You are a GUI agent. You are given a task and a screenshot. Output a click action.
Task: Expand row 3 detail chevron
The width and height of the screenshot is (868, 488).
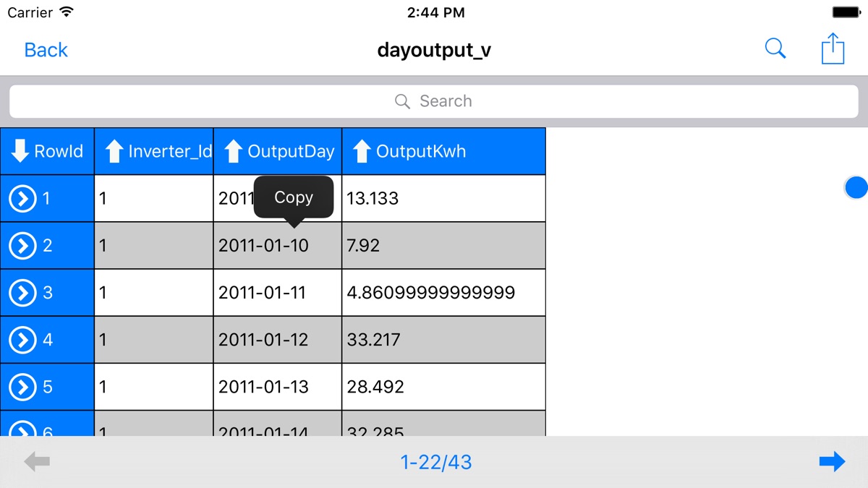(23, 293)
